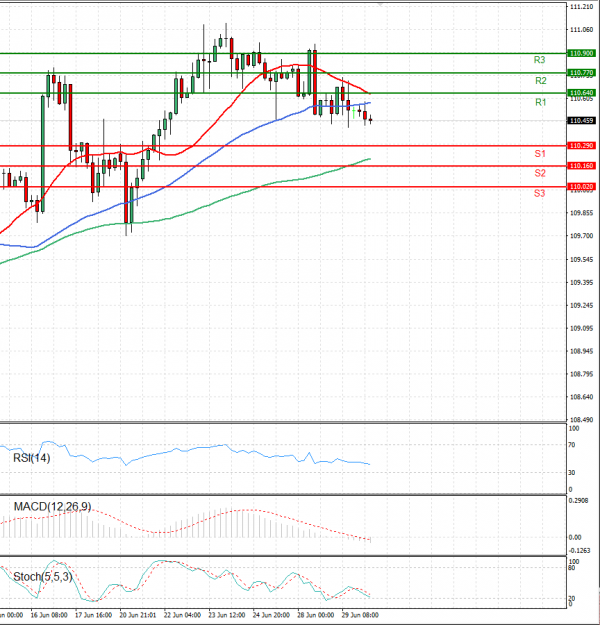Click the RSI(14) indicator label
600x625 pixels.
click(x=32, y=458)
